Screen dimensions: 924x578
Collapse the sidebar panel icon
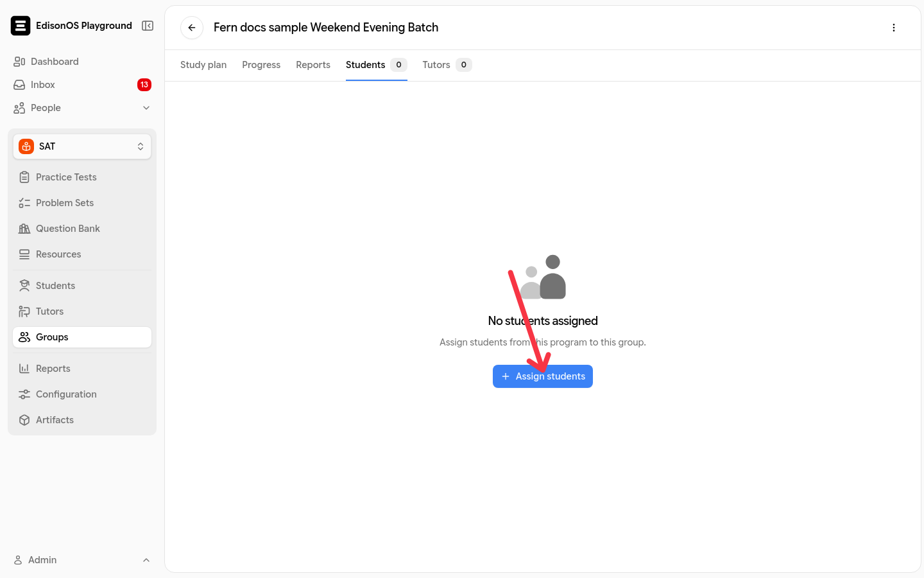(148, 26)
